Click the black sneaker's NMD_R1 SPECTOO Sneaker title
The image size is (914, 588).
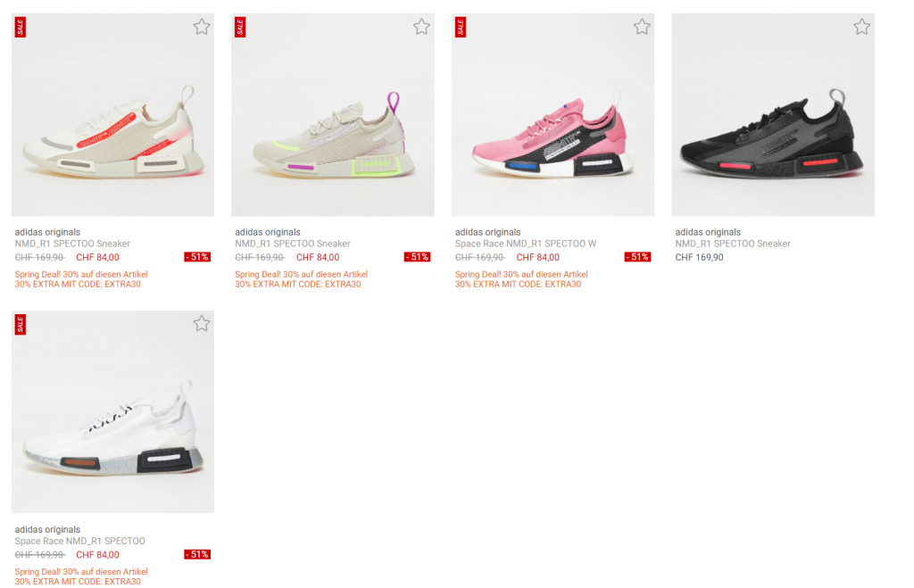pos(733,244)
